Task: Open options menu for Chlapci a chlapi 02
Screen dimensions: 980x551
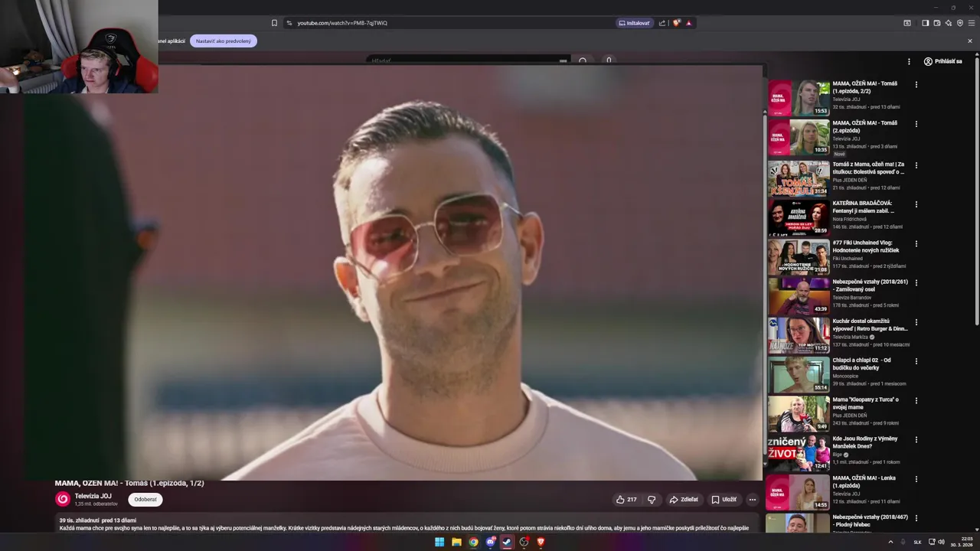Action: 916,361
